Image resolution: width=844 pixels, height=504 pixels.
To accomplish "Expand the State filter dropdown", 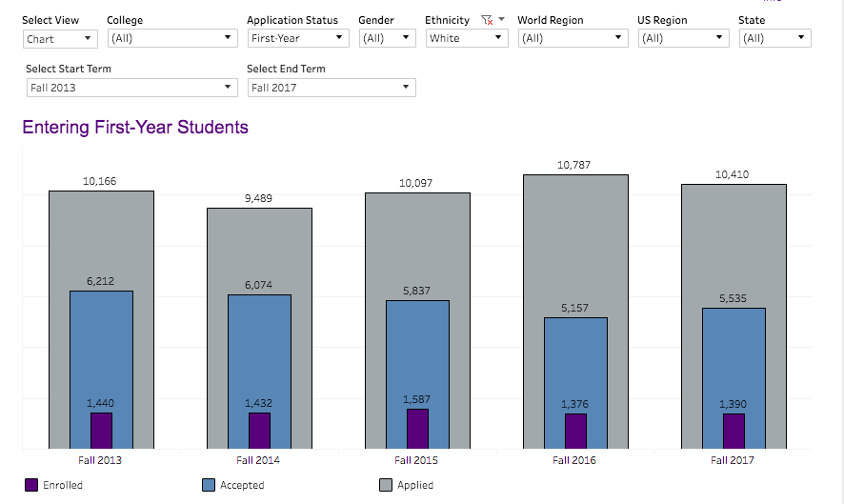I will click(774, 38).
